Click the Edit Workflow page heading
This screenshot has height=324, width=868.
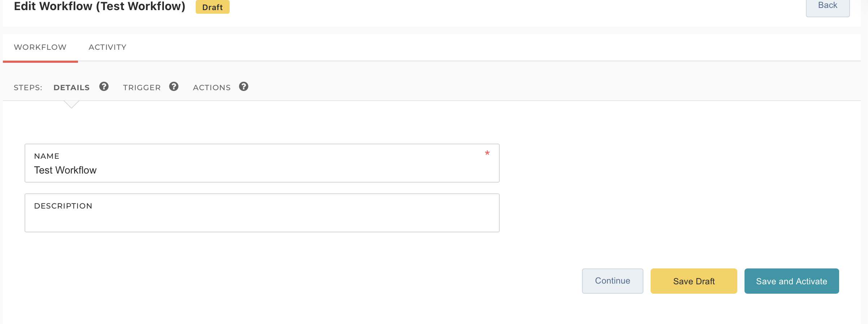click(99, 6)
